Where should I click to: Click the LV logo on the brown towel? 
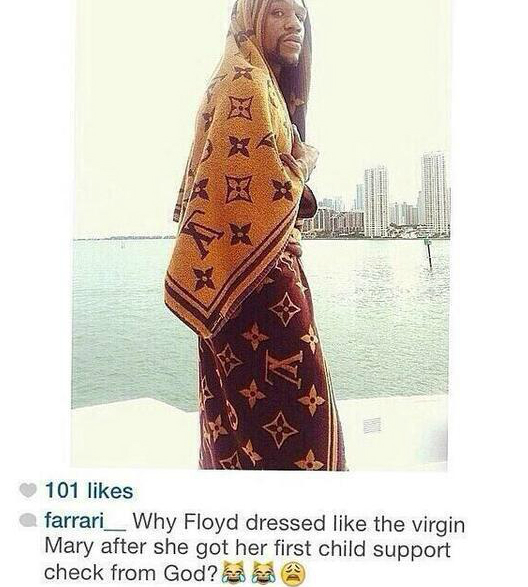(284, 371)
